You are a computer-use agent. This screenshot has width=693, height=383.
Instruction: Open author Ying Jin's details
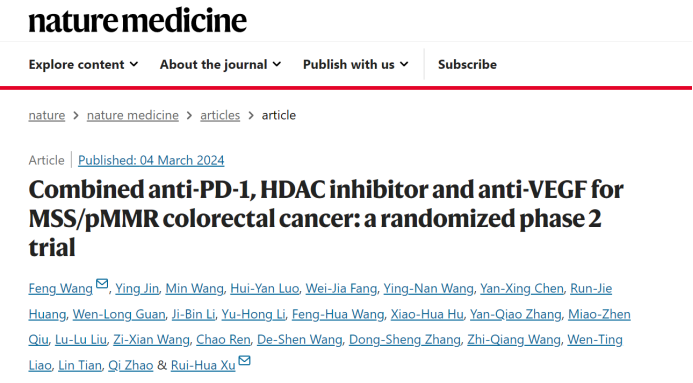(x=137, y=288)
